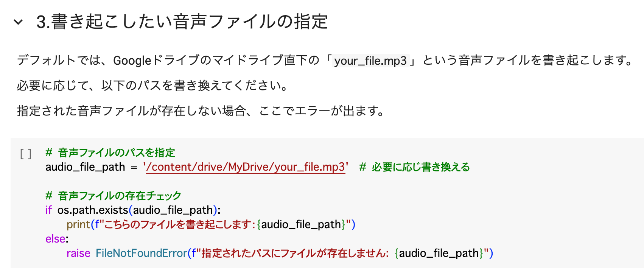Click audio_file_path variable on the assignment line

pyautogui.click(x=85, y=167)
